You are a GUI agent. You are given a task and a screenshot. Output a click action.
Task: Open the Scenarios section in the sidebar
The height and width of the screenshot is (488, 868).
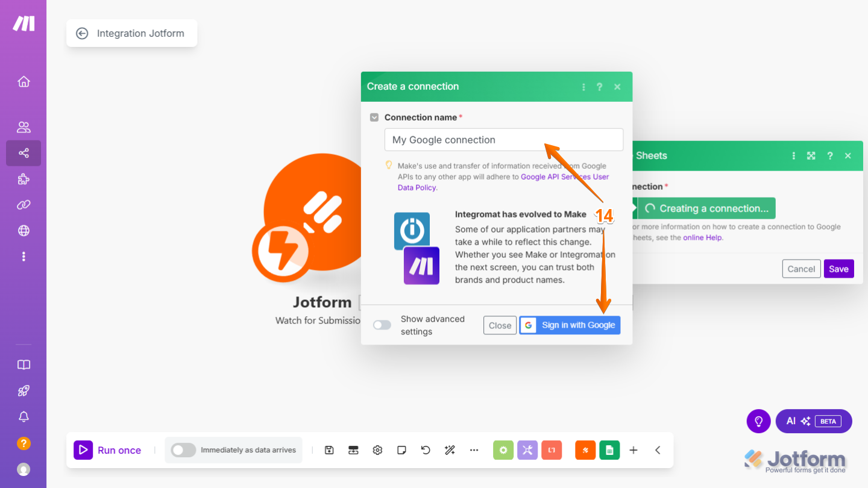[x=24, y=153]
